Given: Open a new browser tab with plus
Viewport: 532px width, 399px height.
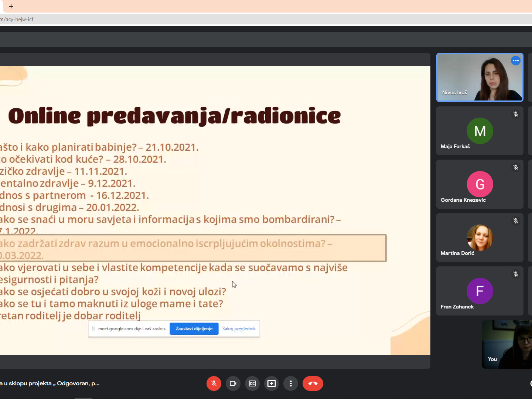Looking at the screenshot, I should click(x=11, y=6).
